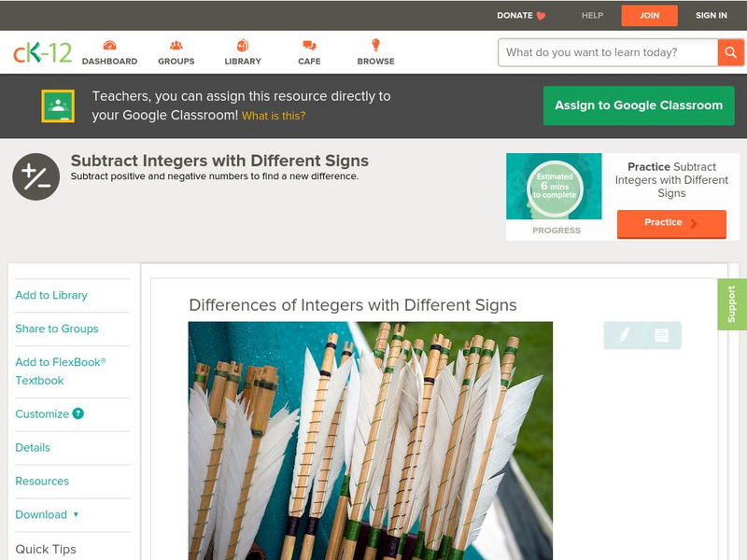Screen dimensions: 747x560
Task: Click Share to Groups
Action: click(57, 329)
